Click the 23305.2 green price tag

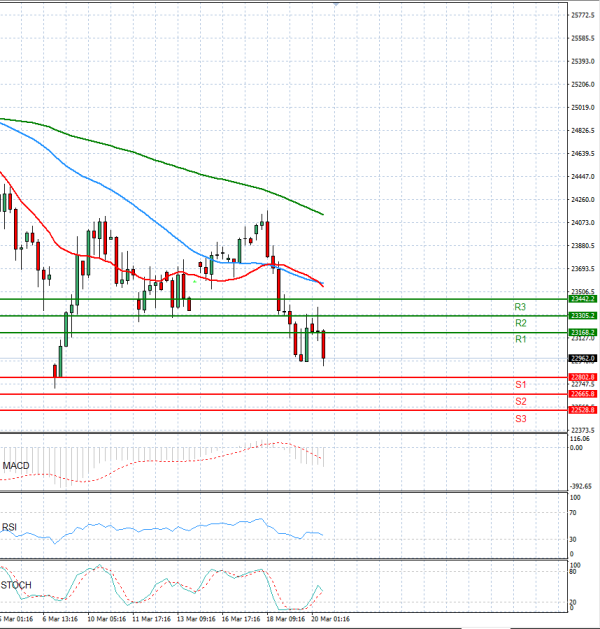(582, 316)
